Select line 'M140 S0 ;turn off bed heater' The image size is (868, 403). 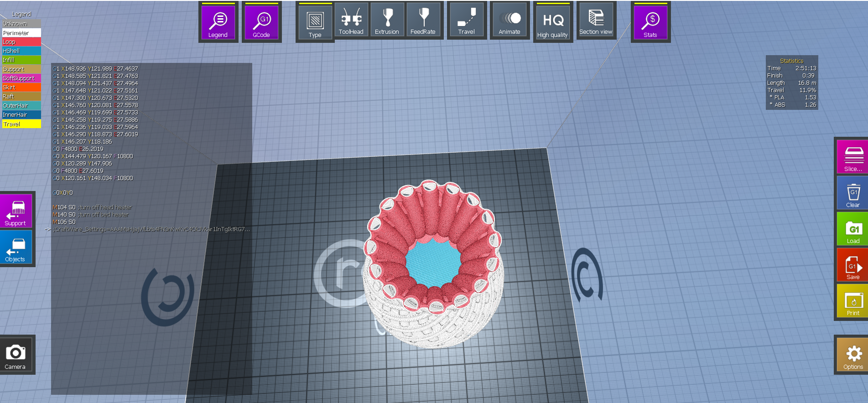[x=91, y=215]
